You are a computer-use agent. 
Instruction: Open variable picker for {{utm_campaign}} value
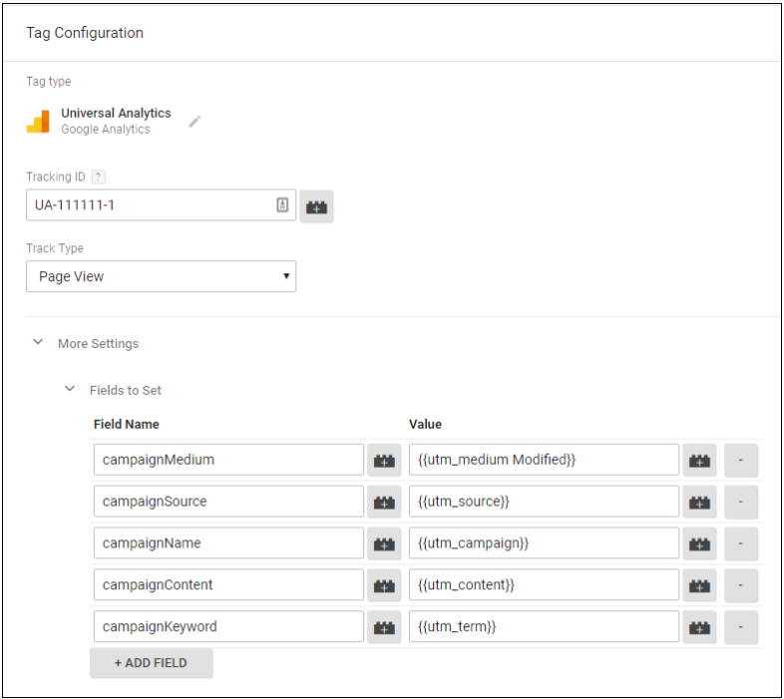(700, 543)
